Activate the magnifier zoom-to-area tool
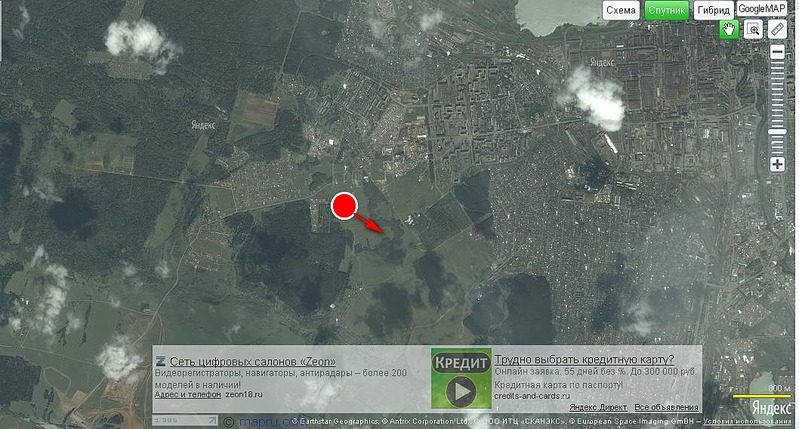Screen dimensions: 799x429 pos(753,30)
